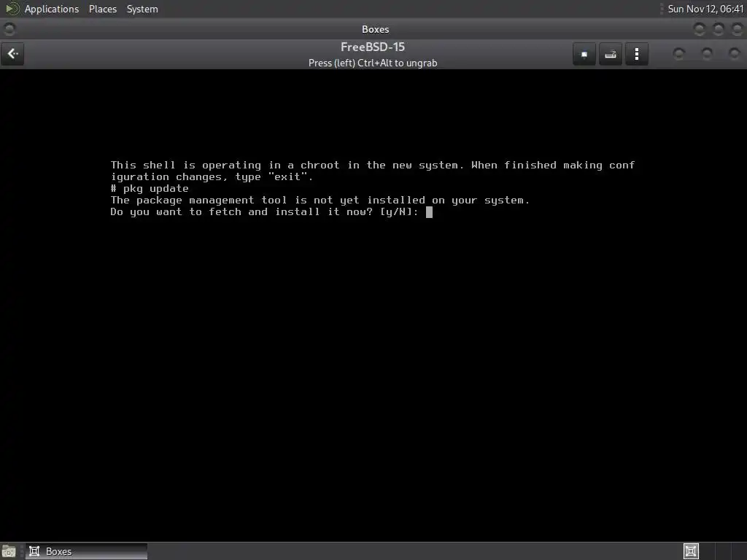Image resolution: width=747 pixels, height=560 pixels.
Task: Select the Boxes button in the taskbar
Action: tap(86, 551)
